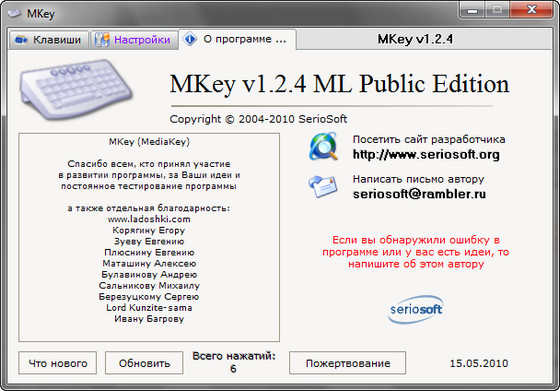
Task: Click the keyboard illustration image
Action: (76, 89)
